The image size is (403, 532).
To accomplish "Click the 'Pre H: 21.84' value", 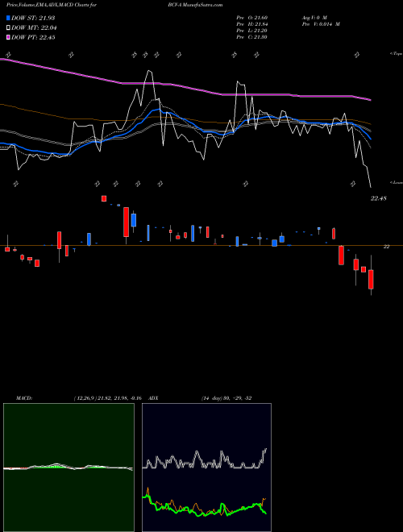I will pyautogui.click(x=252, y=24).
